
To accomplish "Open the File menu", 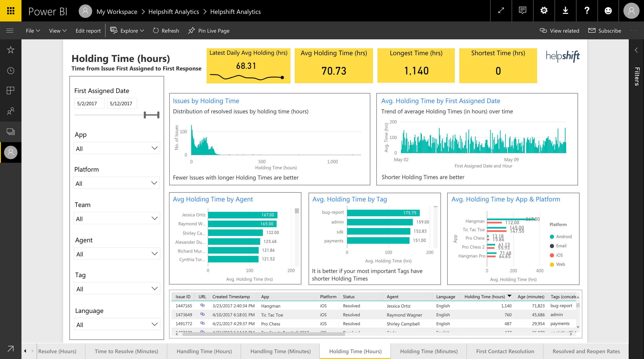I will 33,31.
